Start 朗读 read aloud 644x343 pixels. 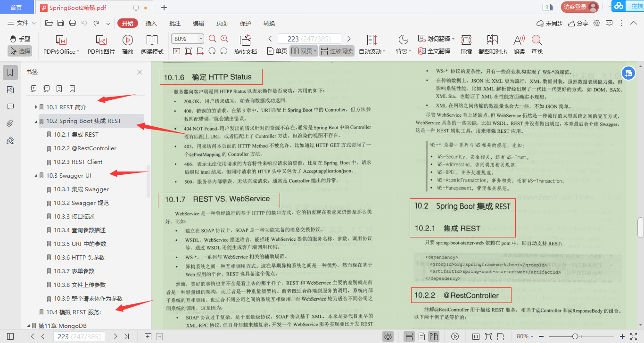519,45
